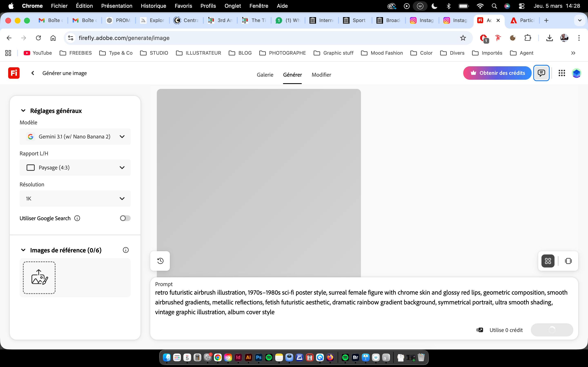Open the Adobe apps grid icon
The image size is (588, 367).
click(562, 73)
